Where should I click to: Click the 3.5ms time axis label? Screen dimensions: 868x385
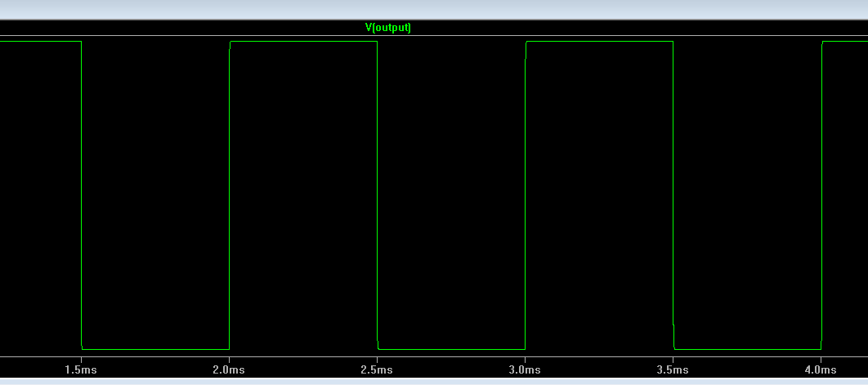tap(673, 369)
